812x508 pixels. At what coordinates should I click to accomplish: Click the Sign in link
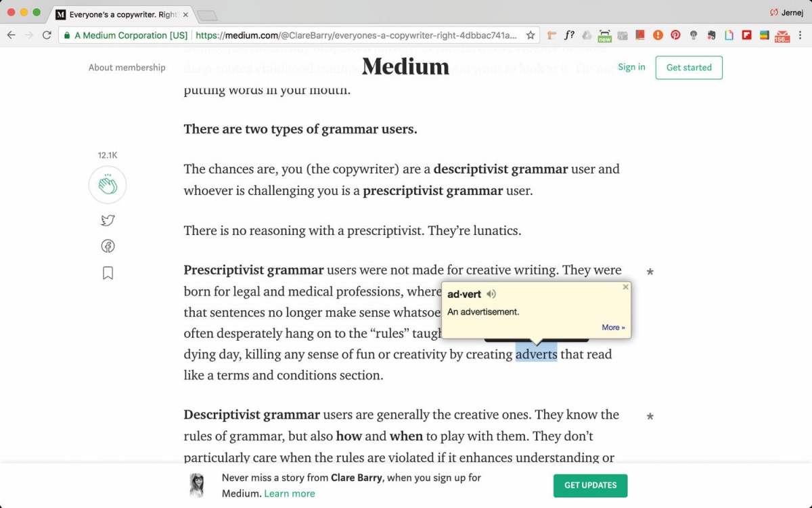631,67
